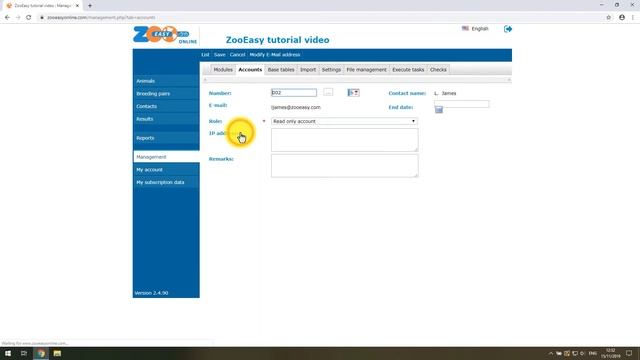Open My subscription data in the sidebar

[166, 182]
